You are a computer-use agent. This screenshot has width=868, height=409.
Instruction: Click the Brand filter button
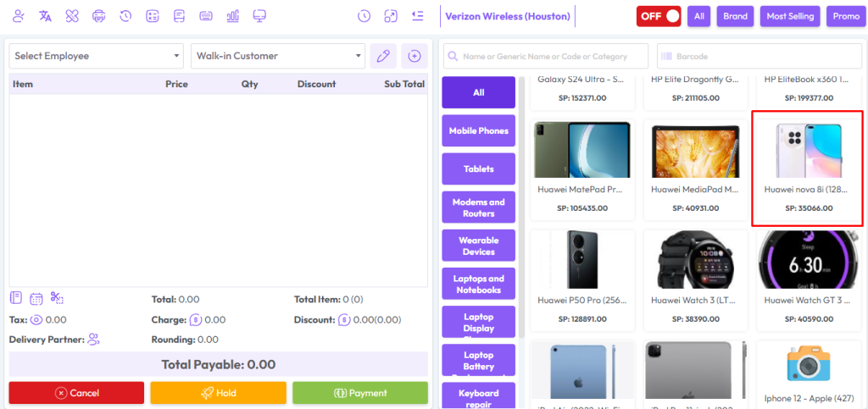click(735, 16)
